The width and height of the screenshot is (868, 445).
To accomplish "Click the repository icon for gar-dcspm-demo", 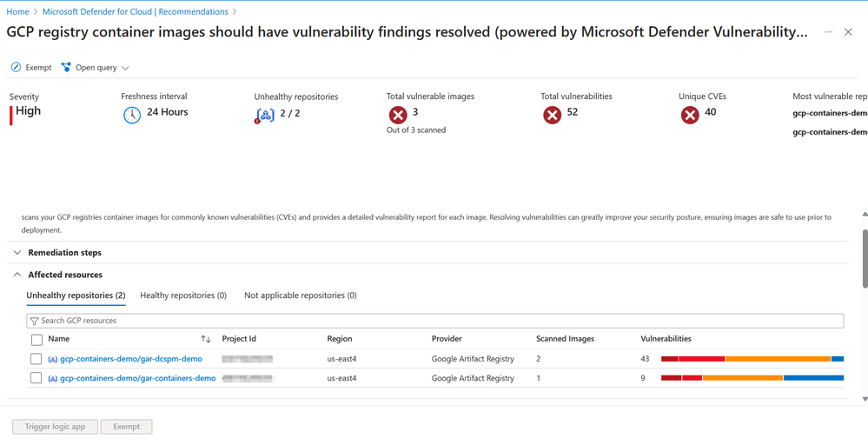I will pyautogui.click(x=53, y=359).
